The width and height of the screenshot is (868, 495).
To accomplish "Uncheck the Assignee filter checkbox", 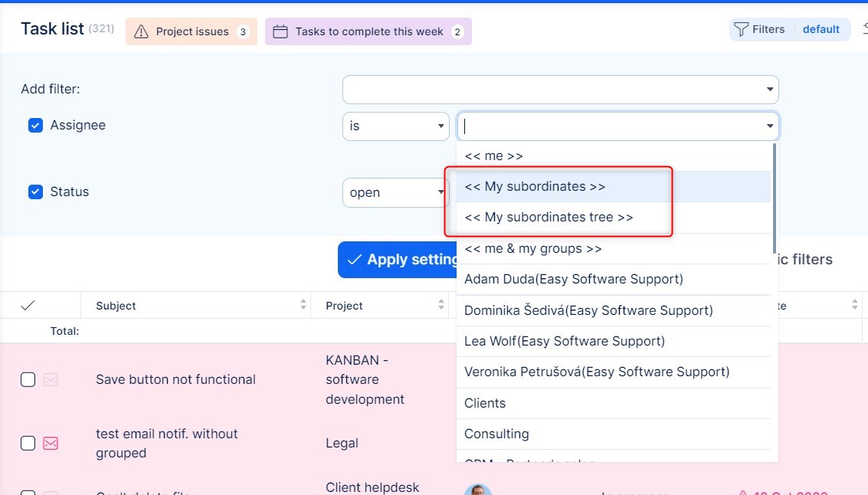I will [x=35, y=125].
